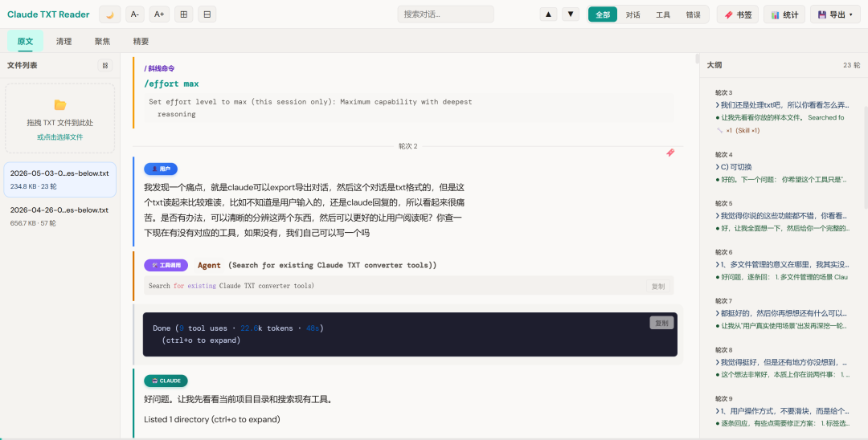Image resolution: width=868 pixels, height=440 pixels.
Task: Open the 统计 panel button
Action: (x=784, y=15)
